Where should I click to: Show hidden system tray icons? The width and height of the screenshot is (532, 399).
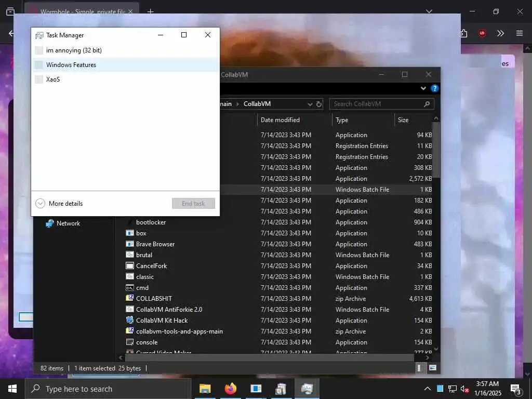[x=428, y=389]
